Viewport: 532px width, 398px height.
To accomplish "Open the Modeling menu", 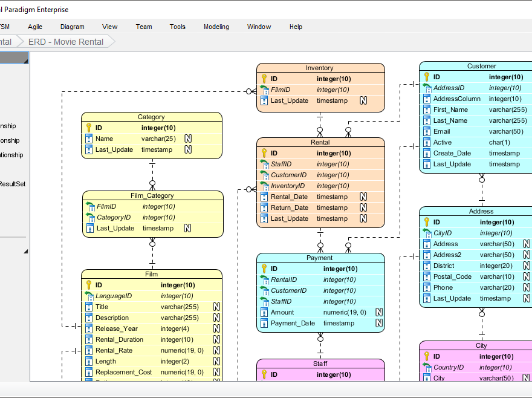I will pos(216,27).
